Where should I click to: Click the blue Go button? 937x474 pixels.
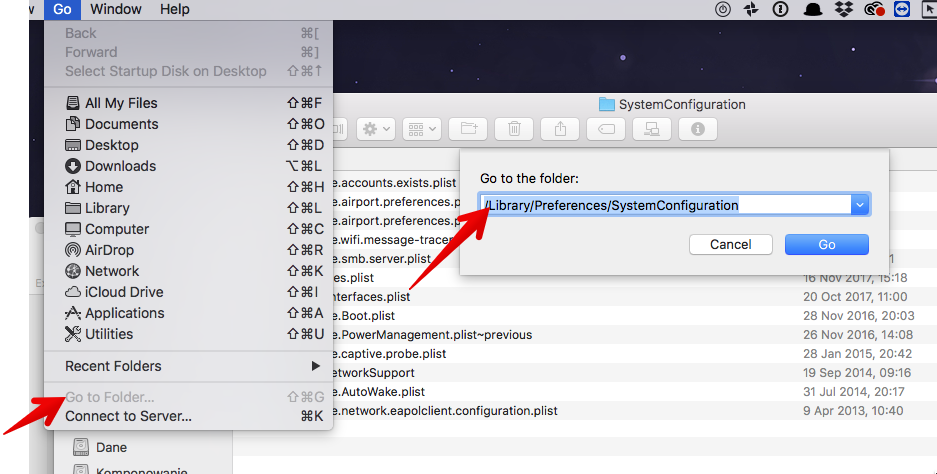tap(826, 244)
